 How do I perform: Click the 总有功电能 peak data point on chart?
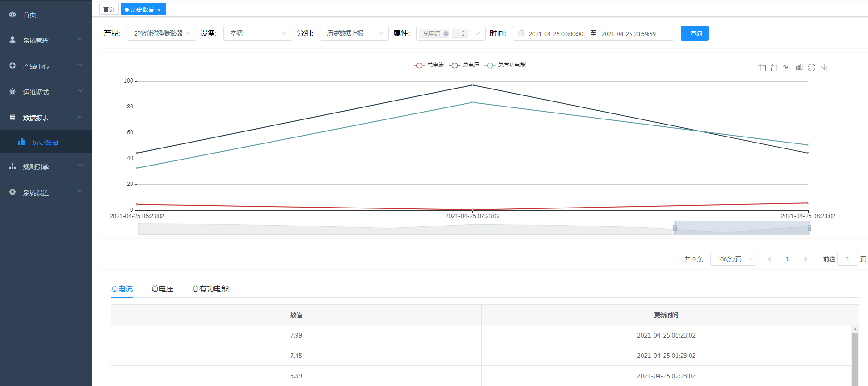472,102
